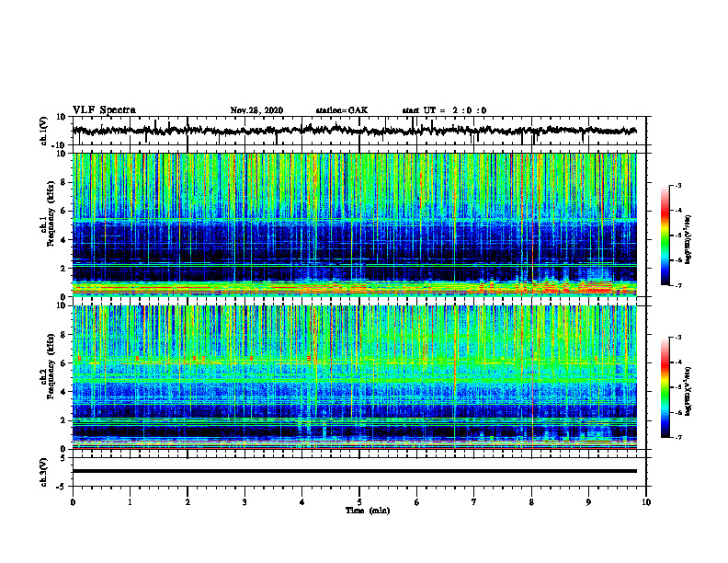Image resolution: width=728 pixels, height=563 pixels.
Task: Click time axis tick label "10"
Action: 646,502
